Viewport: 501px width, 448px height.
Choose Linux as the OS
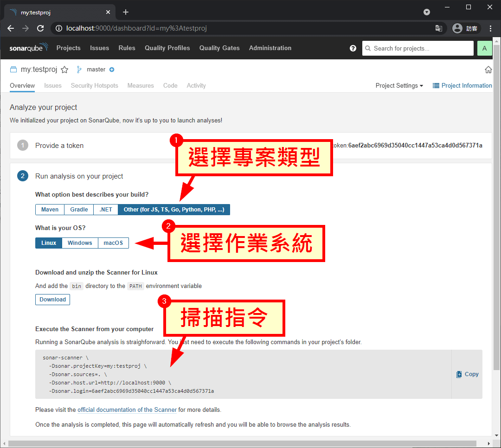tap(49, 243)
